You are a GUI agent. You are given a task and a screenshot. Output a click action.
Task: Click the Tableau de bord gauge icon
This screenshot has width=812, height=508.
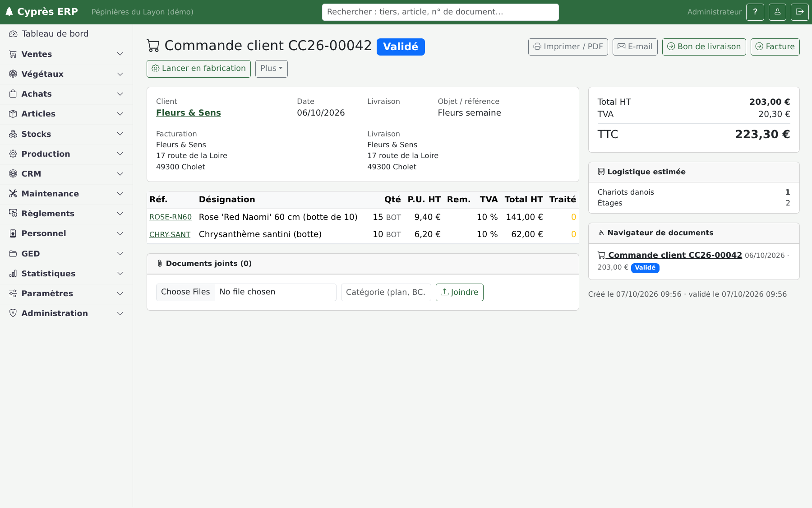pyautogui.click(x=13, y=34)
